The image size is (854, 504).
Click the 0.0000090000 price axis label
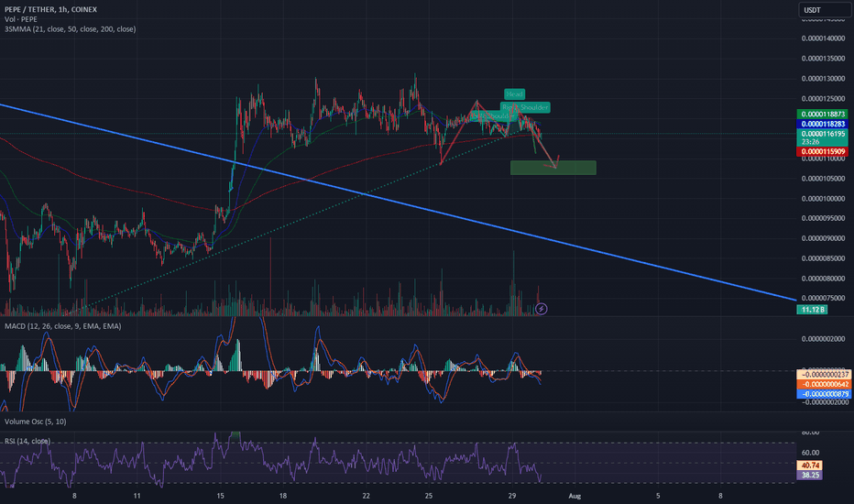click(x=823, y=238)
